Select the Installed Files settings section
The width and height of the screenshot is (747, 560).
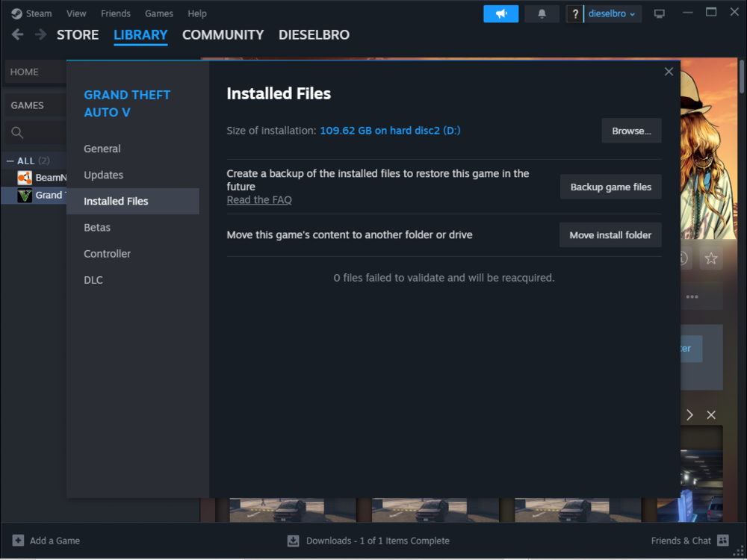(116, 201)
